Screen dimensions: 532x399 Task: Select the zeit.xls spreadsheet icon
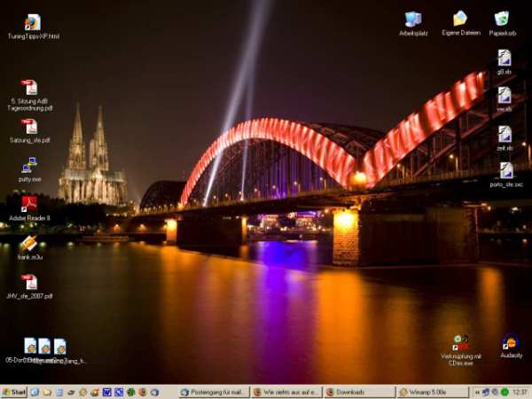pyautogui.click(x=505, y=133)
